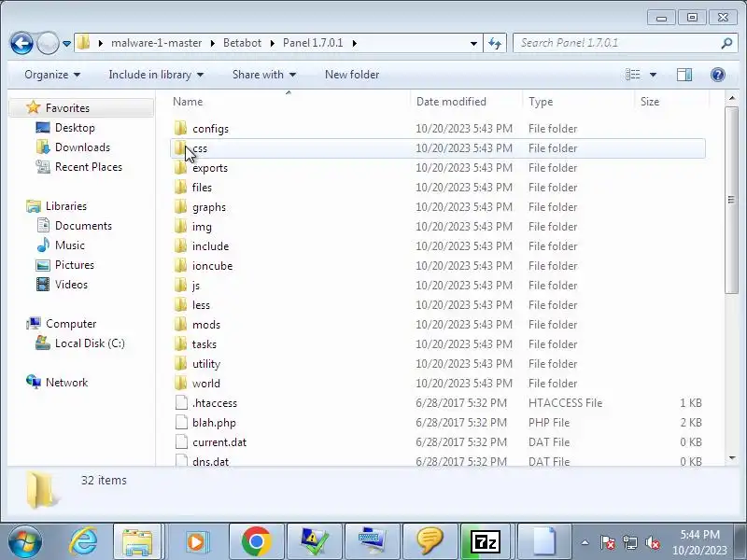Select the configs folder icon

click(180, 128)
